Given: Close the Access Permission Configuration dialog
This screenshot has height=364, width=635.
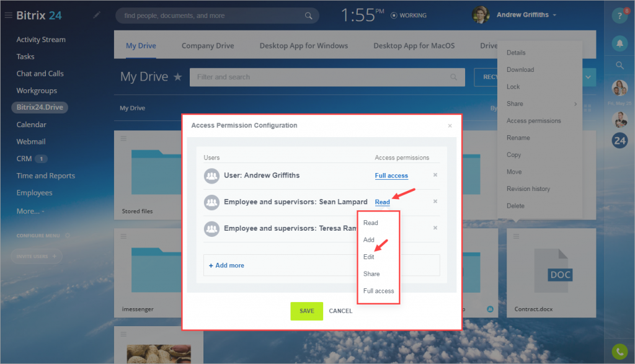Looking at the screenshot, I should tap(450, 126).
